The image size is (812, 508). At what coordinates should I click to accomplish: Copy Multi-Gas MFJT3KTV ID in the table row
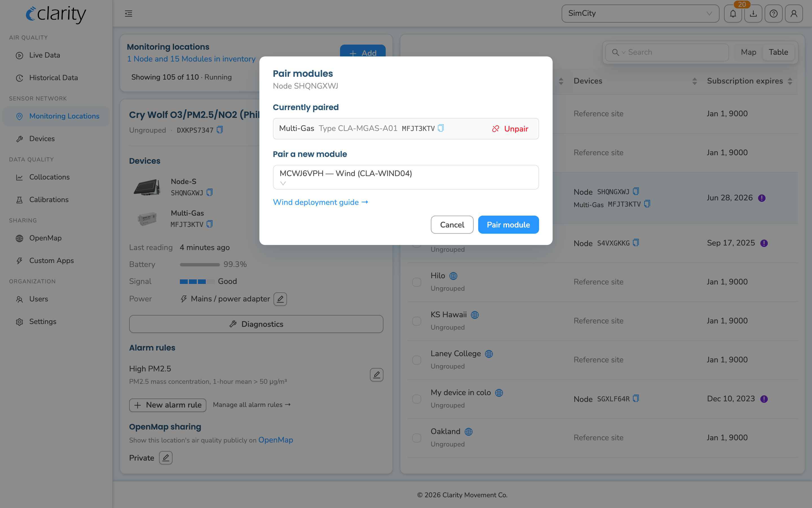coord(647,204)
